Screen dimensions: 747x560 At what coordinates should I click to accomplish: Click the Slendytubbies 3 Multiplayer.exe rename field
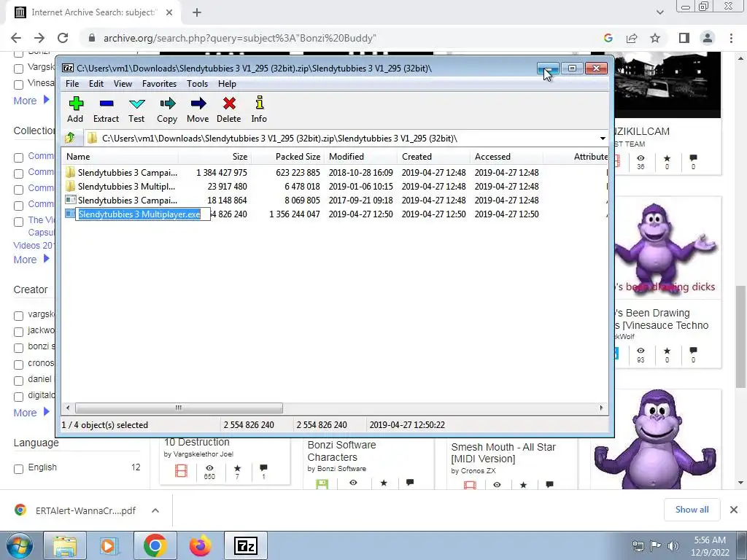[142, 214]
